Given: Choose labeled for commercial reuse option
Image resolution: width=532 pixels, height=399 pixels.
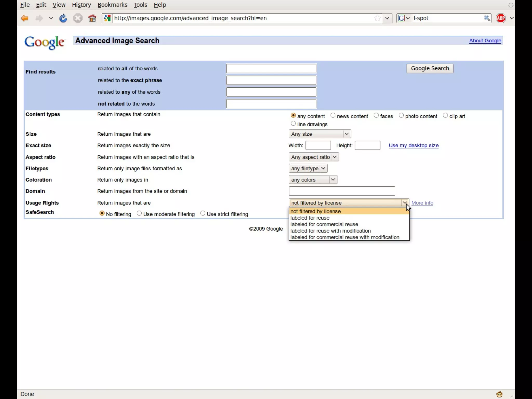Looking at the screenshot, I should (x=324, y=224).
